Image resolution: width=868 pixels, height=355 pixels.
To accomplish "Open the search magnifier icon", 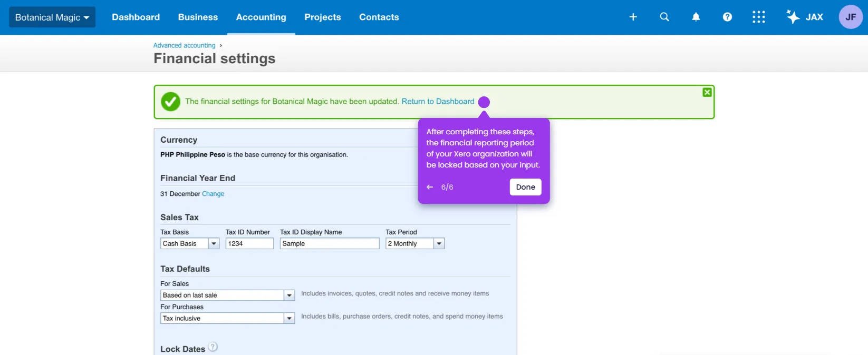I will (x=664, y=17).
